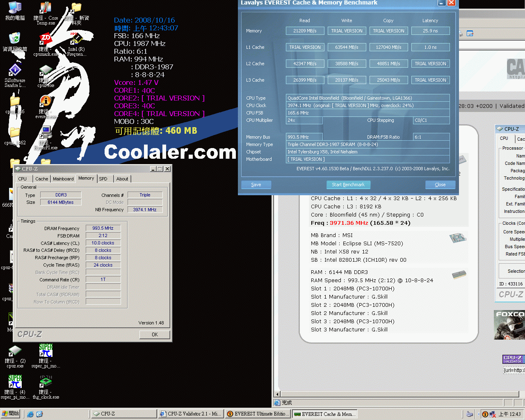Screen dimensions: 525x420
Task: Click the taskbar clock showing 12:43
Action: [510, 414]
